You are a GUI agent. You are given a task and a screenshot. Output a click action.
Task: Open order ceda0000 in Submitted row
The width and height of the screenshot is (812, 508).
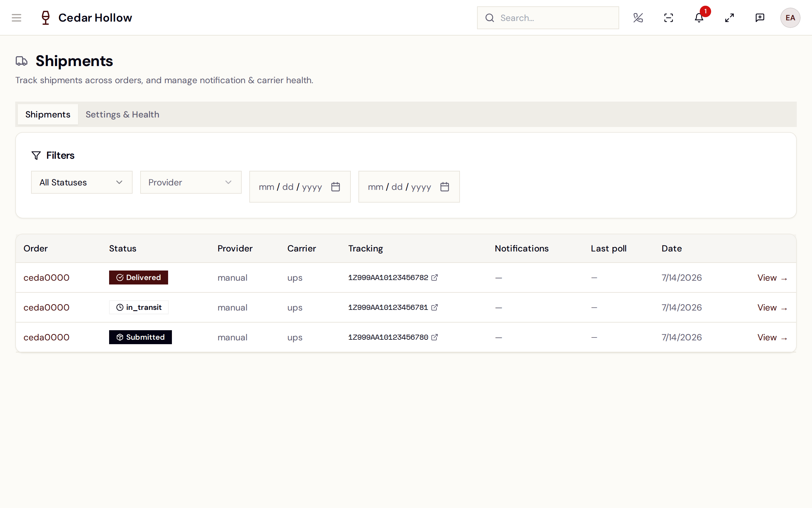46,337
